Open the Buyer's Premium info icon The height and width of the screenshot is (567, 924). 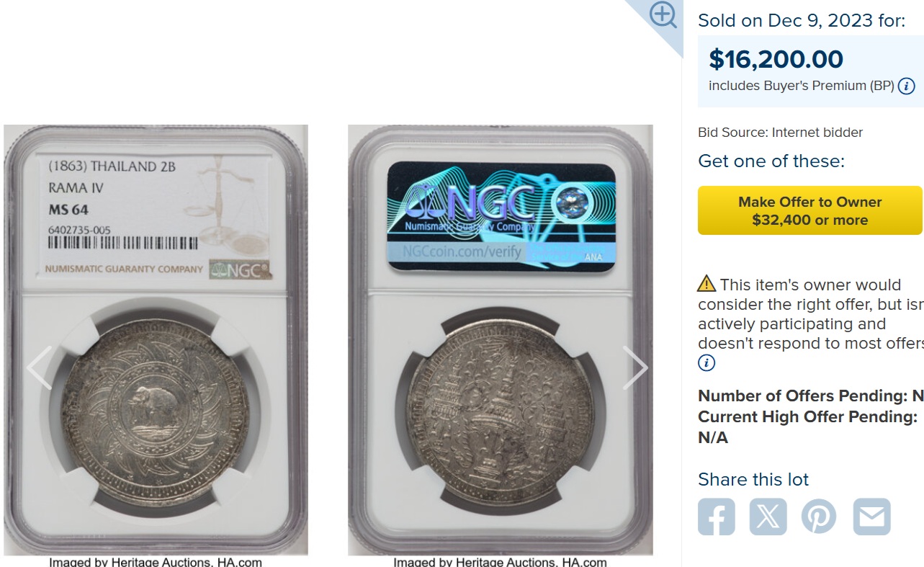point(907,86)
